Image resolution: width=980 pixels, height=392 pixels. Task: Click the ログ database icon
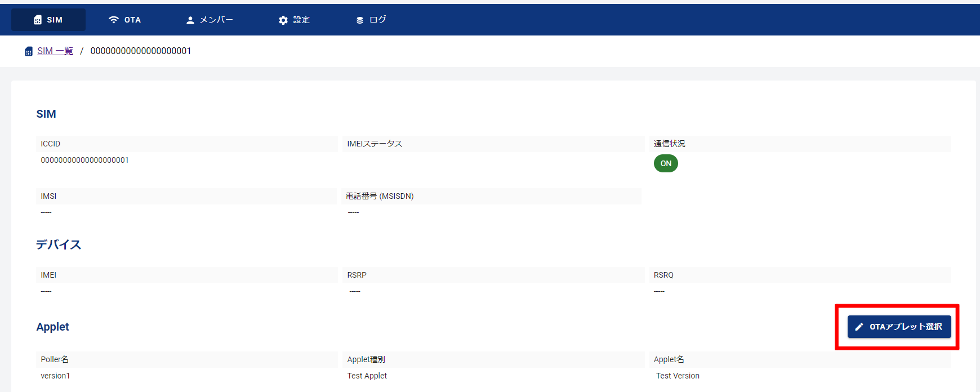coord(360,20)
